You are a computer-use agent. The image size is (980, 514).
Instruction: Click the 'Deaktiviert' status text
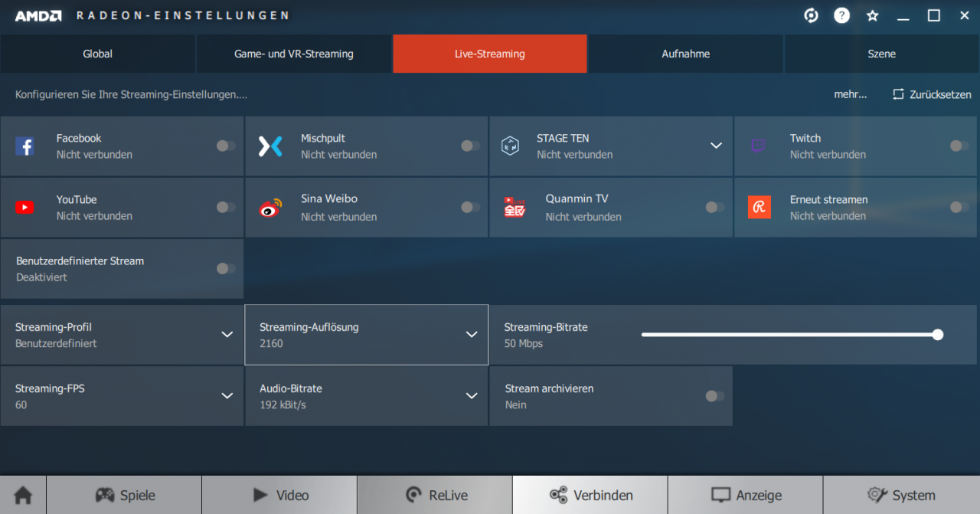click(41, 277)
